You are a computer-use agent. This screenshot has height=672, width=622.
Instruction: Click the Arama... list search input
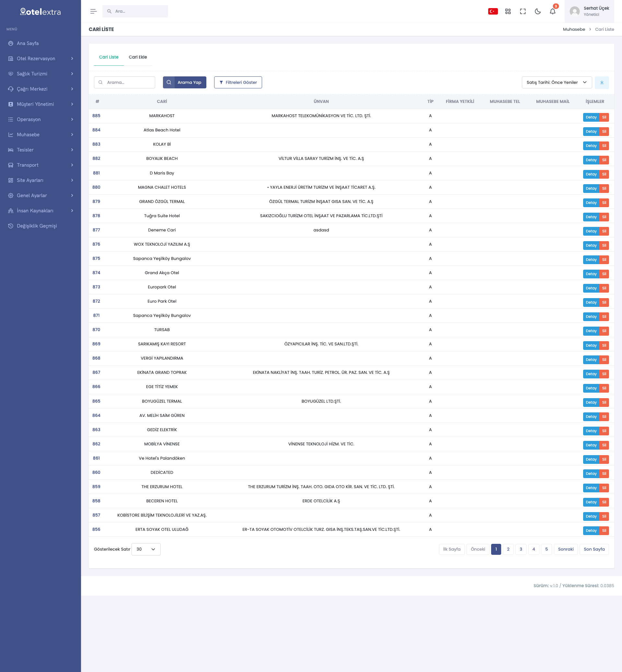pos(124,83)
